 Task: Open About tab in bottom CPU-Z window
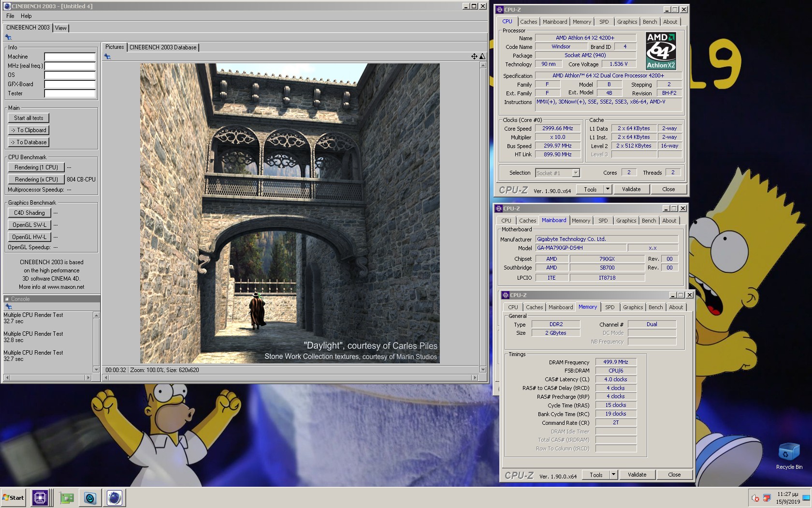pos(676,307)
